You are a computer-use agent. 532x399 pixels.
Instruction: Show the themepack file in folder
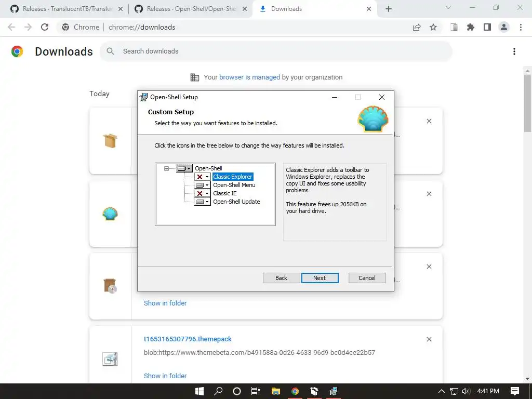point(165,376)
